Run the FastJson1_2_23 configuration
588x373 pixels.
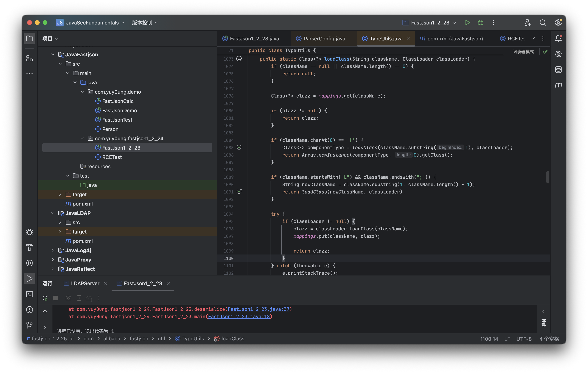467,23
